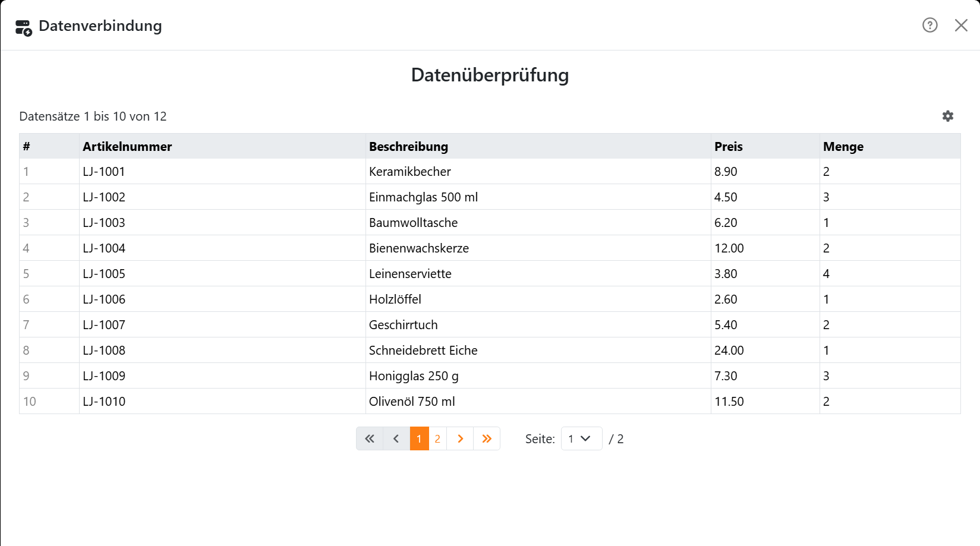This screenshot has width=980, height=546.
Task: Select cell LJ-1008
Action: coord(222,351)
